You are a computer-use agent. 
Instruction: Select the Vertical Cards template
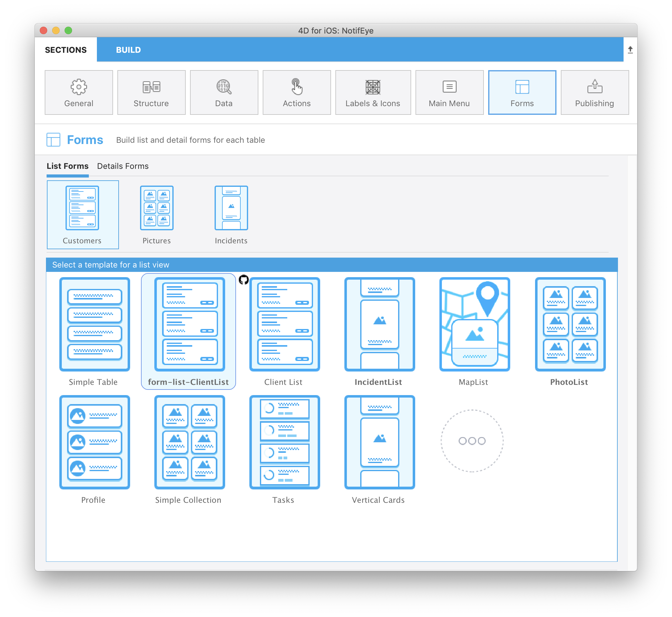[379, 442]
